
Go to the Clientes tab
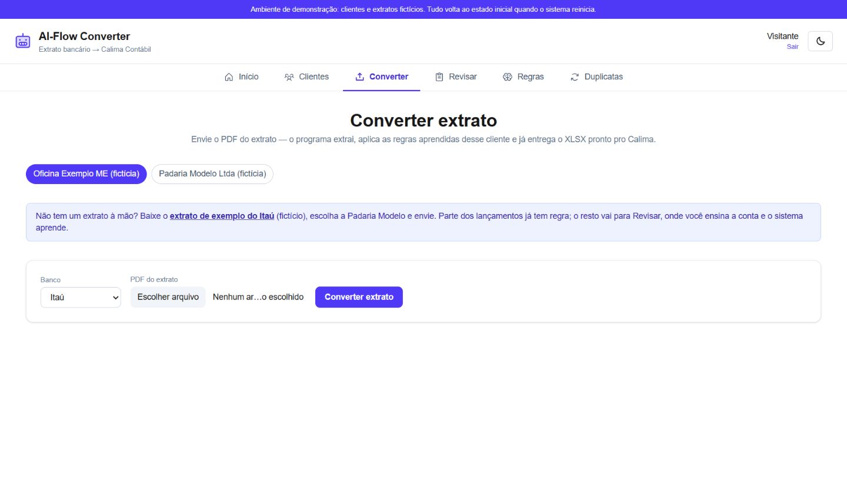coord(306,77)
